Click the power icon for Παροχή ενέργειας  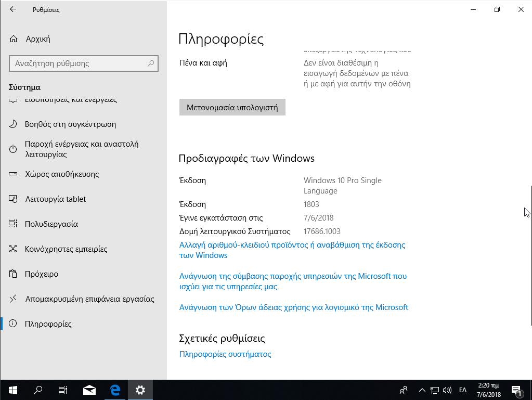coord(13,149)
